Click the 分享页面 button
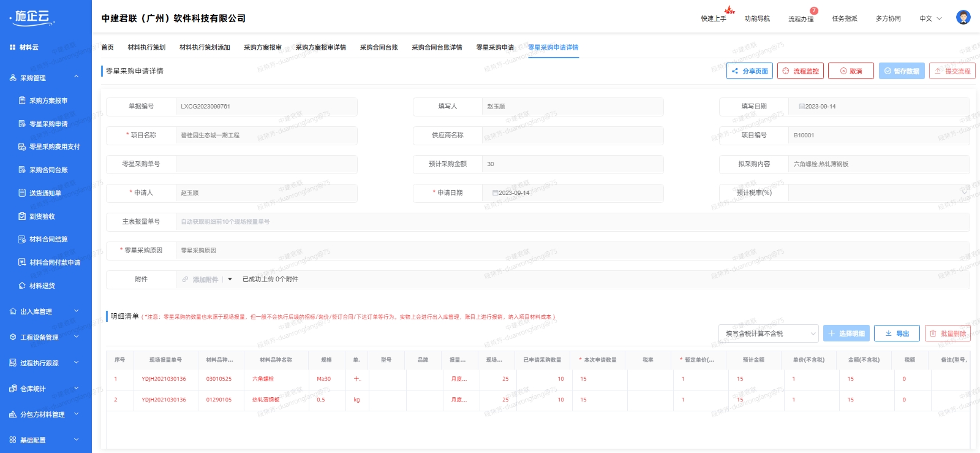This screenshot has height=453, width=980. 749,71
